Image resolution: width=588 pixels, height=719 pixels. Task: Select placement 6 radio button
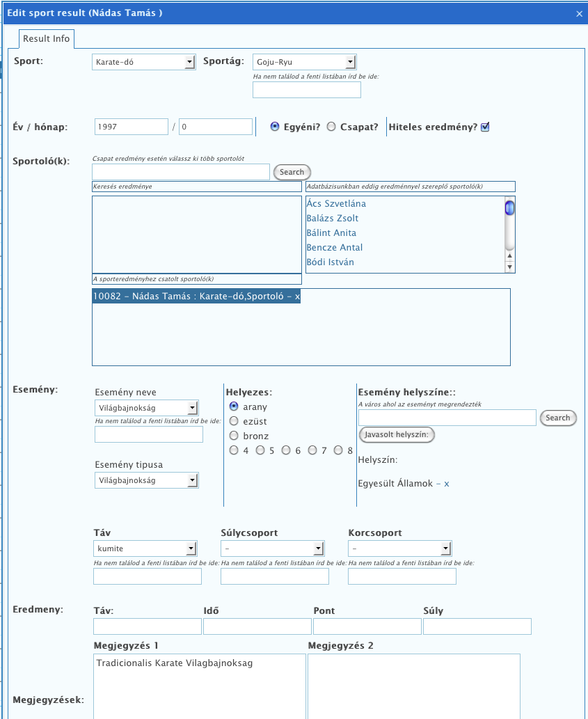[x=286, y=450]
